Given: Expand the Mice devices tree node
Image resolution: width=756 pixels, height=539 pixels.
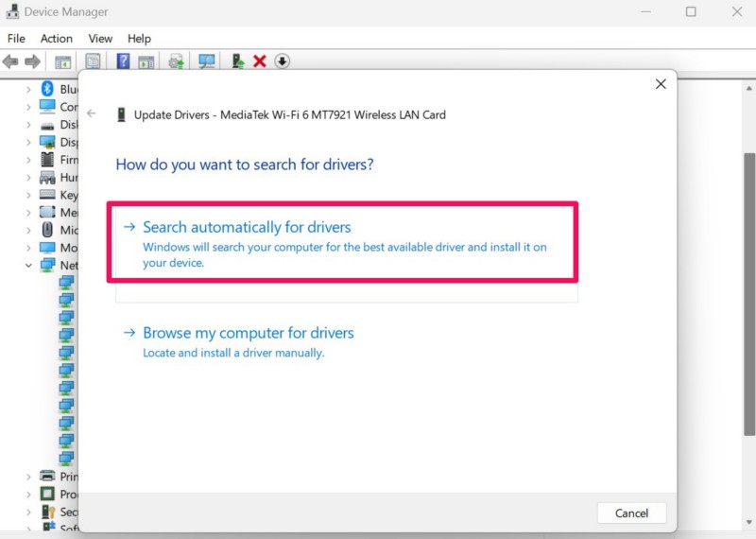Looking at the screenshot, I should tap(28, 230).
